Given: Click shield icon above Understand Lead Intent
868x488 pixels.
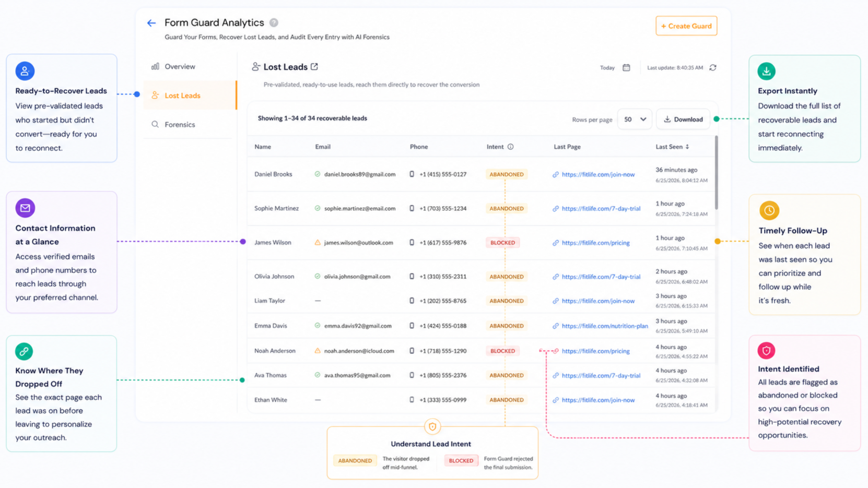Looking at the screenshot, I should tap(432, 427).
